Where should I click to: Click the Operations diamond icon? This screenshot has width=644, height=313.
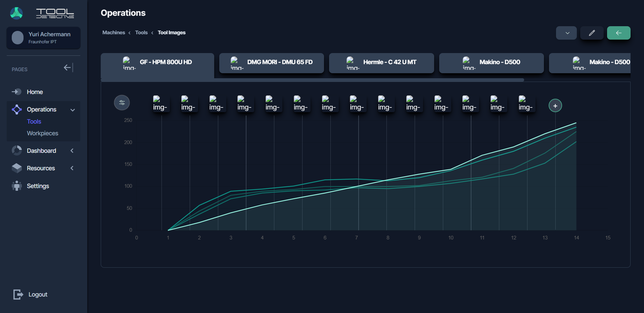[16, 109]
